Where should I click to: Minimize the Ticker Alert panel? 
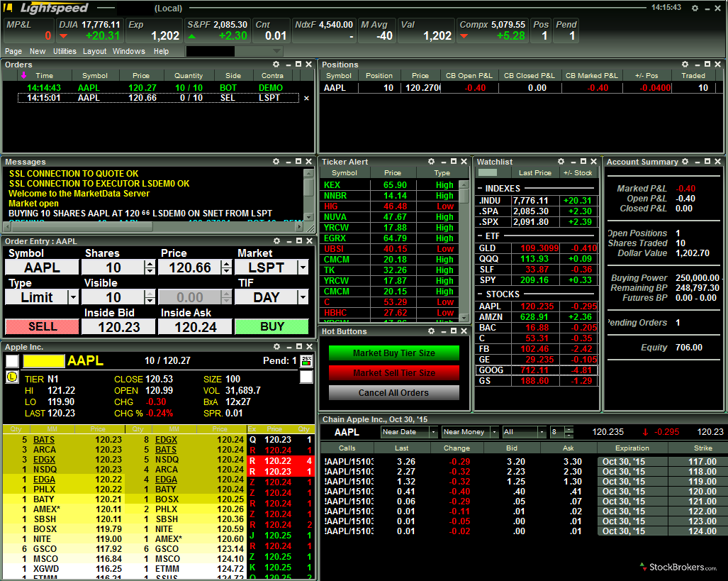pos(444,162)
